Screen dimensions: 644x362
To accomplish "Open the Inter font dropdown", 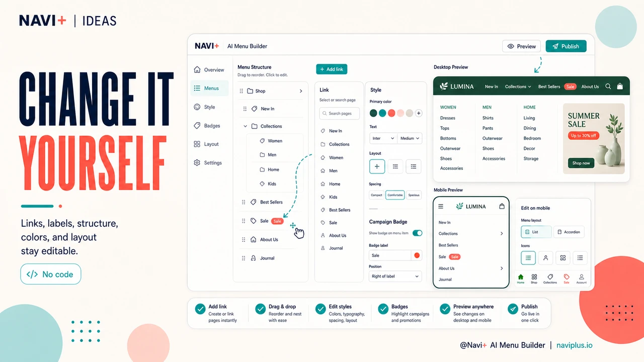I will (x=383, y=138).
